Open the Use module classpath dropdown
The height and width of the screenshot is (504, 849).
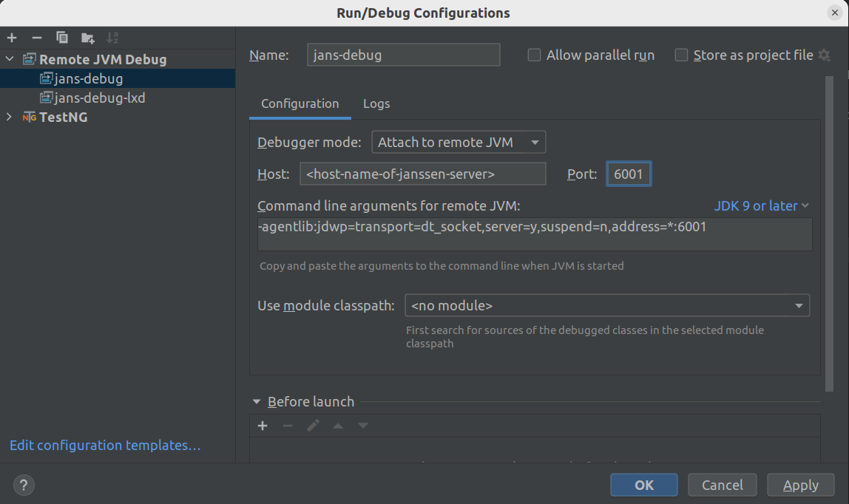[x=799, y=305]
